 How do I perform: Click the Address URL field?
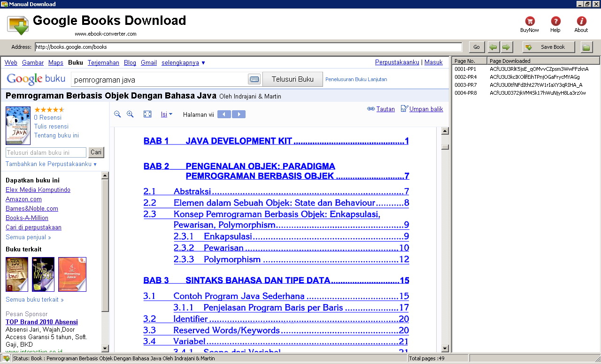click(248, 47)
